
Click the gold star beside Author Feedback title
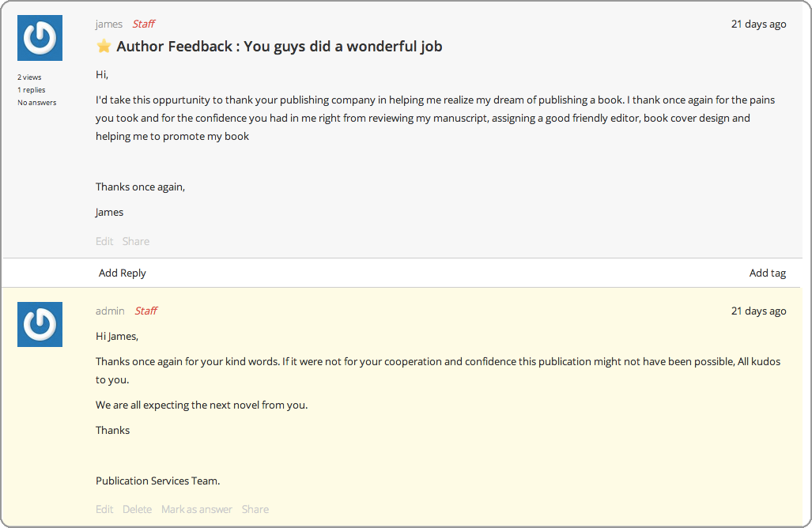pos(104,46)
